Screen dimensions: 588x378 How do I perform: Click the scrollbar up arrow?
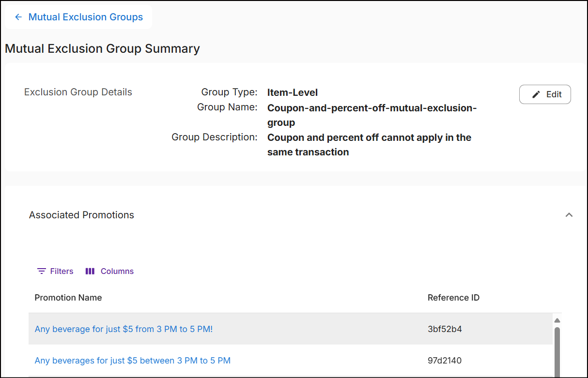(557, 320)
